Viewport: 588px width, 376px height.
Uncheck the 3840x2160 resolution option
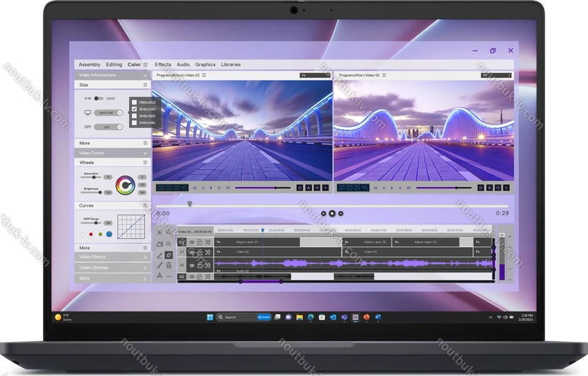134,109
